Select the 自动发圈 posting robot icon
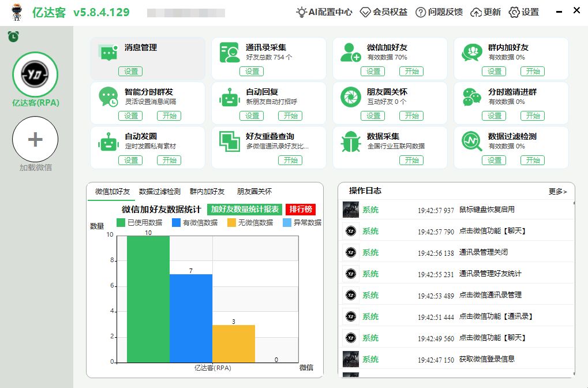 108,141
